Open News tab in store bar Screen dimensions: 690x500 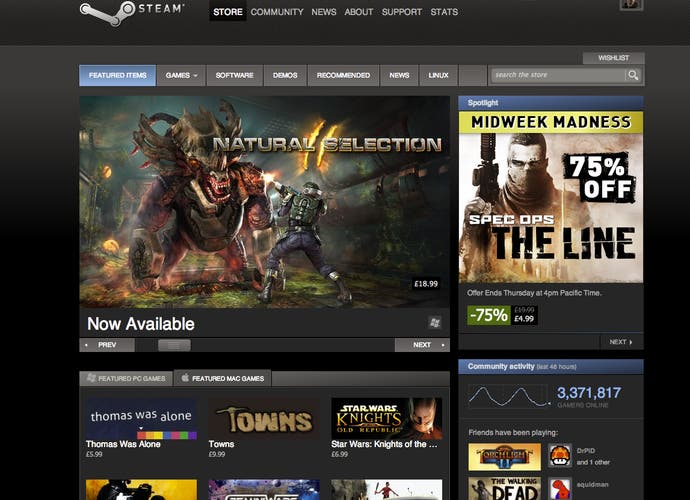399,75
